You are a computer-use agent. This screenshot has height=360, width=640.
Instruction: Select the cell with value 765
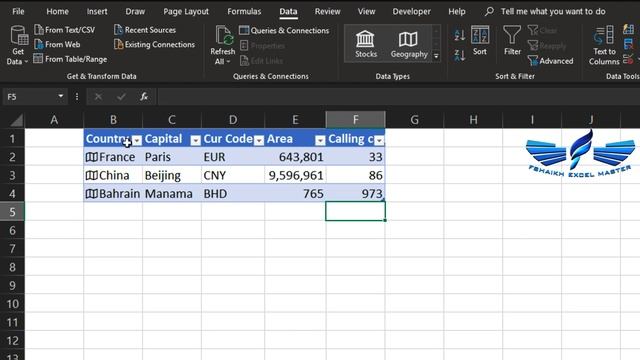[295, 193]
